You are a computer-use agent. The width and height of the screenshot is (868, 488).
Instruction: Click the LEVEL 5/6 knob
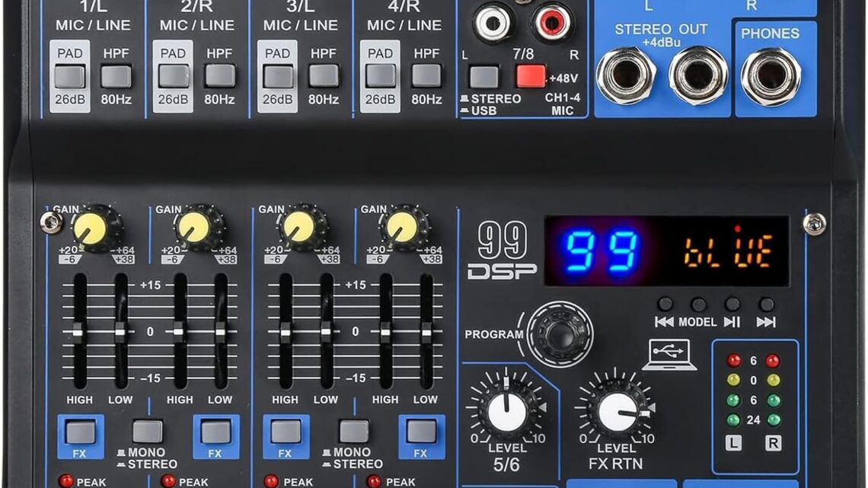506,410
